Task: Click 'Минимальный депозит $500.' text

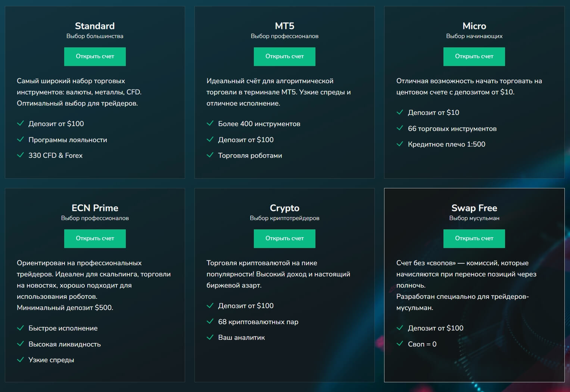Action: click(x=65, y=308)
